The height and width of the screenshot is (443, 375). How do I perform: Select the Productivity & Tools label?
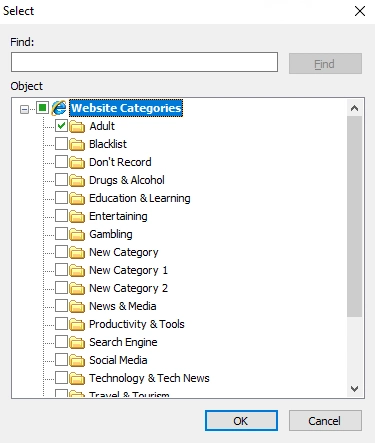(137, 324)
